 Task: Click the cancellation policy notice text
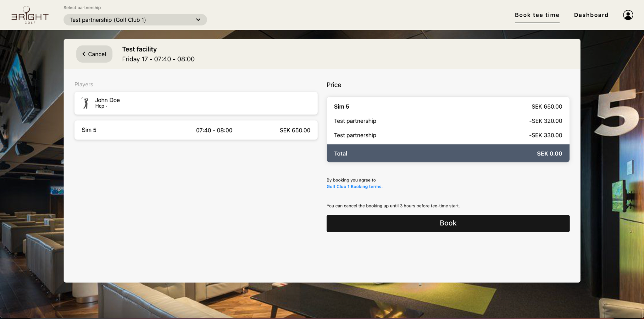pyautogui.click(x=393, y=206)
